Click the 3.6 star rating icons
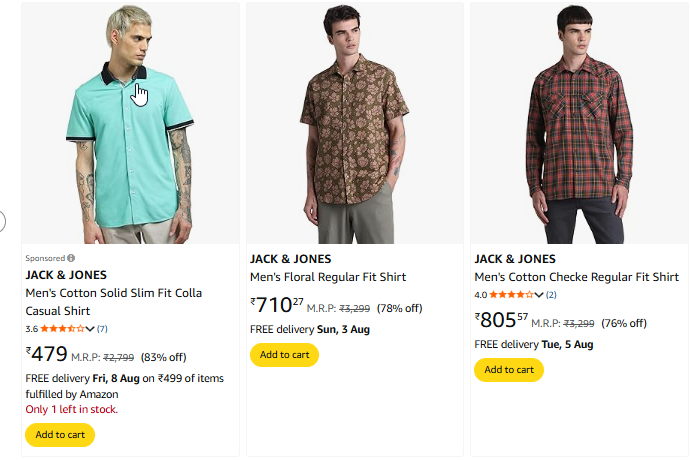 pyautogui.click(x=62, y=328)
